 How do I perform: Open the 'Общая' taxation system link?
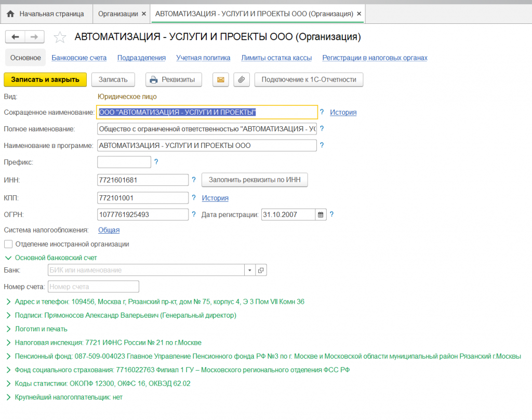109,230
